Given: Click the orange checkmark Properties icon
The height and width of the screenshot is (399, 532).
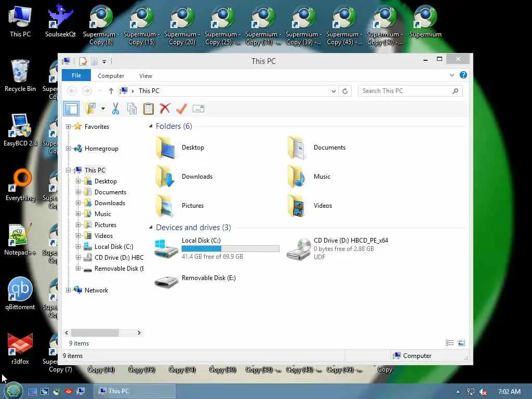Looking at the screenshot, I should pos(181,109).
